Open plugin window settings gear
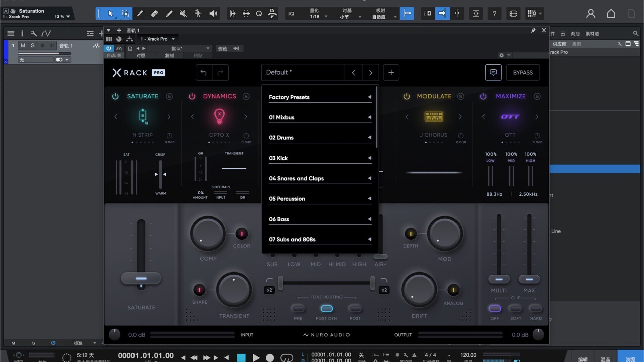Image resolution: width=644 pixels, height=362 pixels. (501, 55)
